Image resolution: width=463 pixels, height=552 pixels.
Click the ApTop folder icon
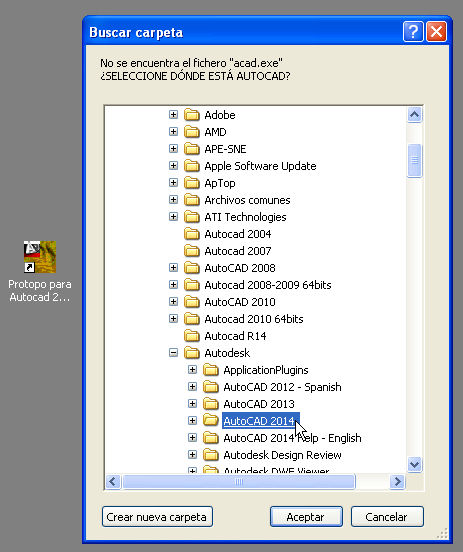coord(192,183)
